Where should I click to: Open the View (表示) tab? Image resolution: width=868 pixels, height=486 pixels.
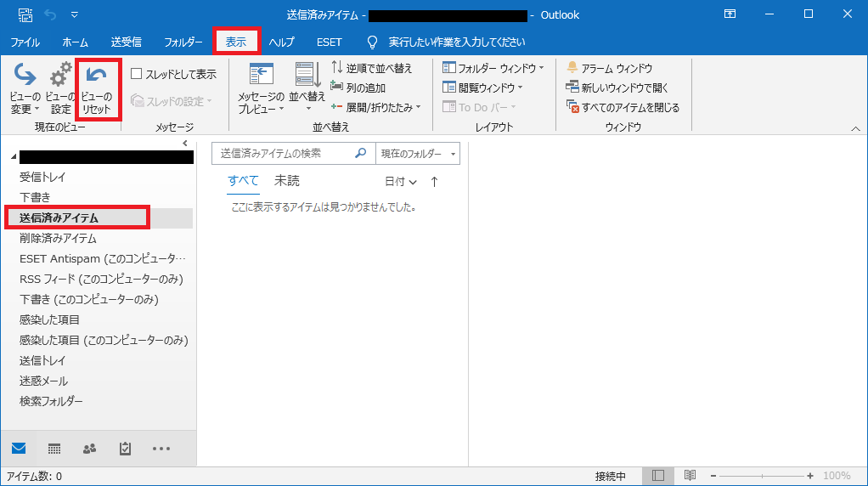pos(236,42)
